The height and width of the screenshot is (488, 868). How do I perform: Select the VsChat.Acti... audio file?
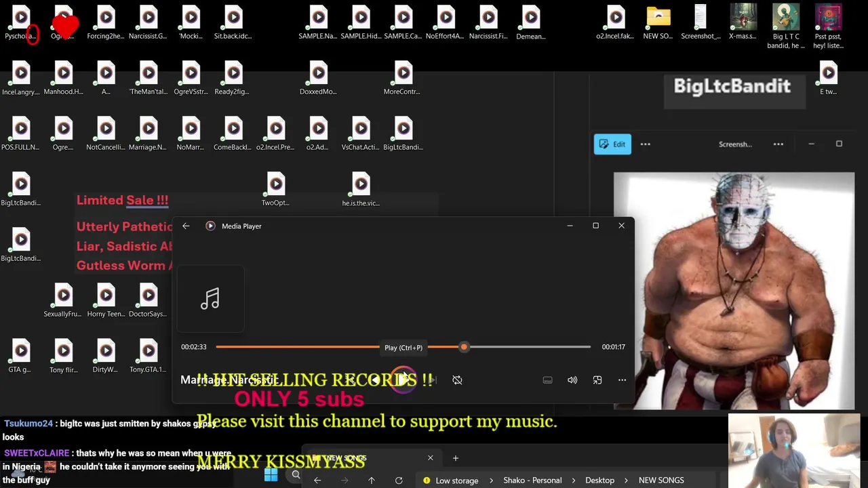click(361, 134)
